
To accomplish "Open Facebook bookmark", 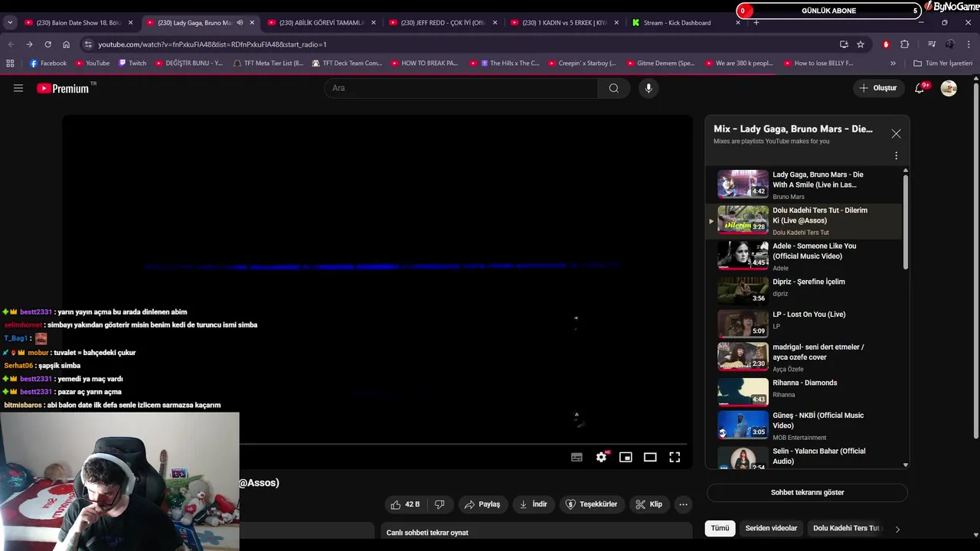I will [x=47, y=64].
